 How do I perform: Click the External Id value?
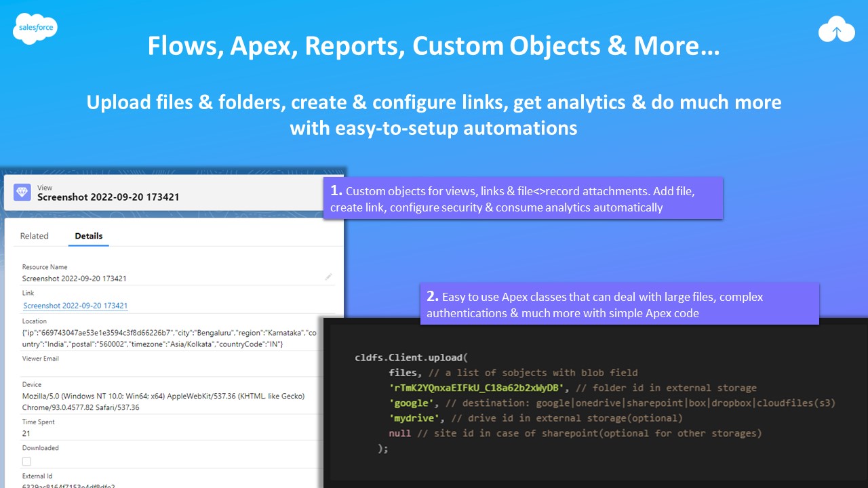(x=68, y=485)
